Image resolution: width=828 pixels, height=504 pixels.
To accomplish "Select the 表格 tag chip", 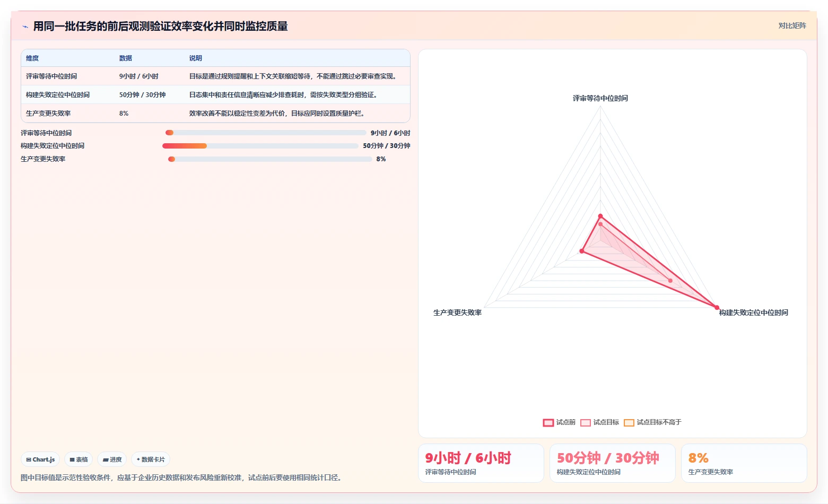I will tap(79, 459).
